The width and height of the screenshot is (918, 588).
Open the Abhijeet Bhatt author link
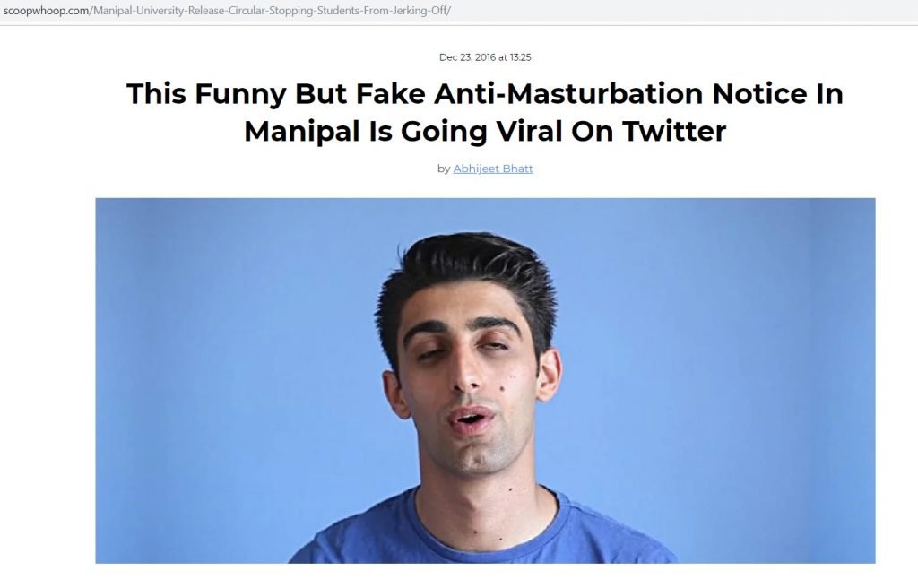[492, 169]
